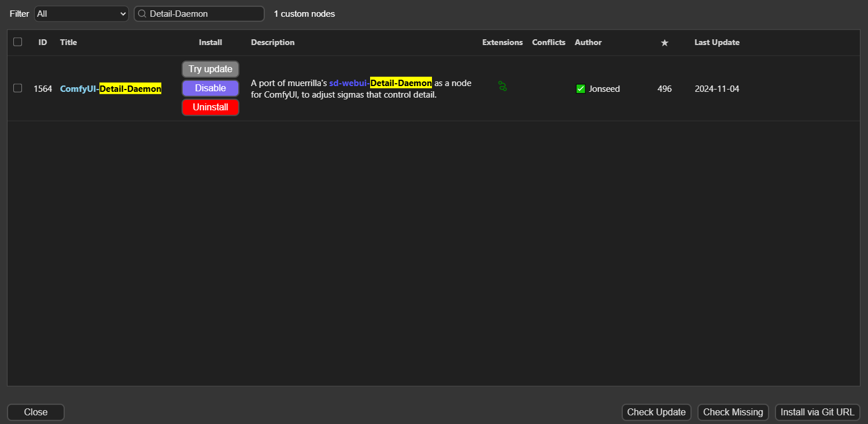
Task: Click the Check Update button
Action: point(656,412)
